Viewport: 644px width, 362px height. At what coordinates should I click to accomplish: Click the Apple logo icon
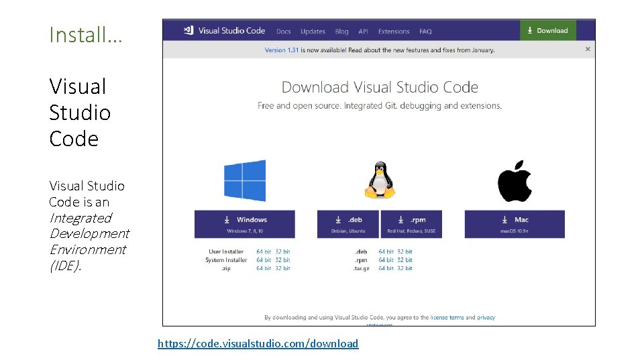tap(515, 181)
